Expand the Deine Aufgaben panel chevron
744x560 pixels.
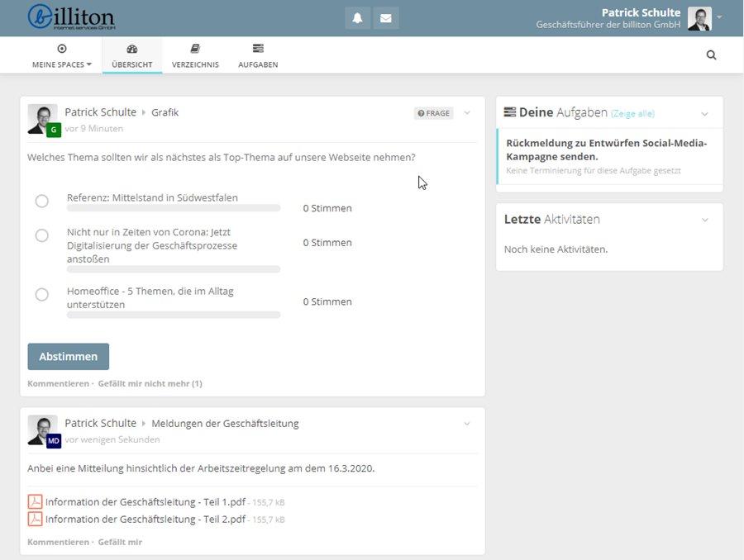[x=704, y=113]
